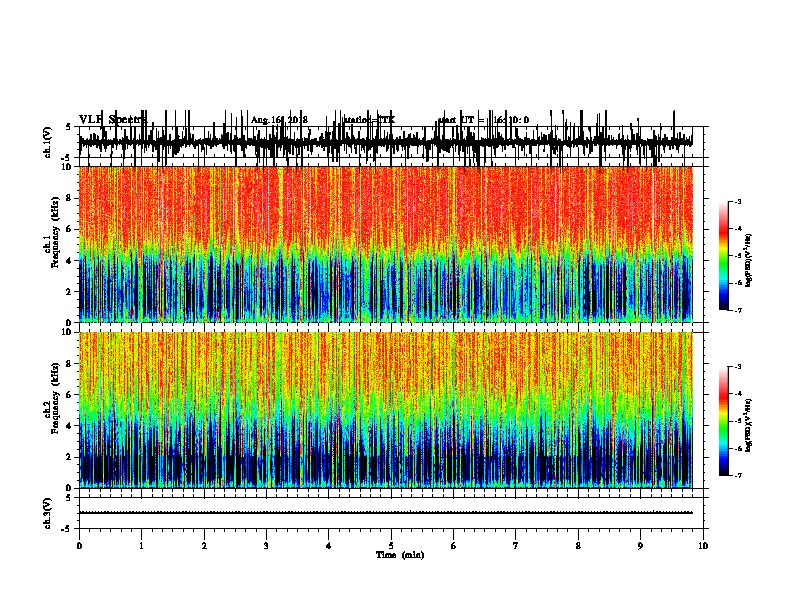
Task: Click time axis tick label "2"
Action: tap(204, 546)
